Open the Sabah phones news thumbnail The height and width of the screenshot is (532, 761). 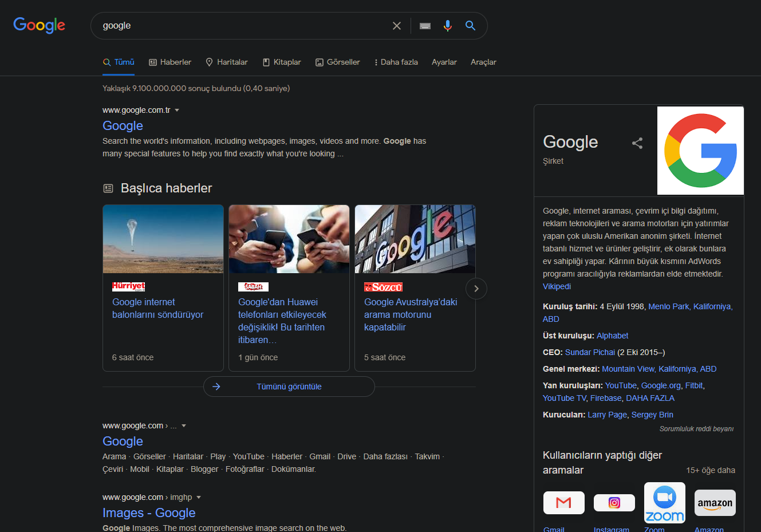click(x=289, y=239)
